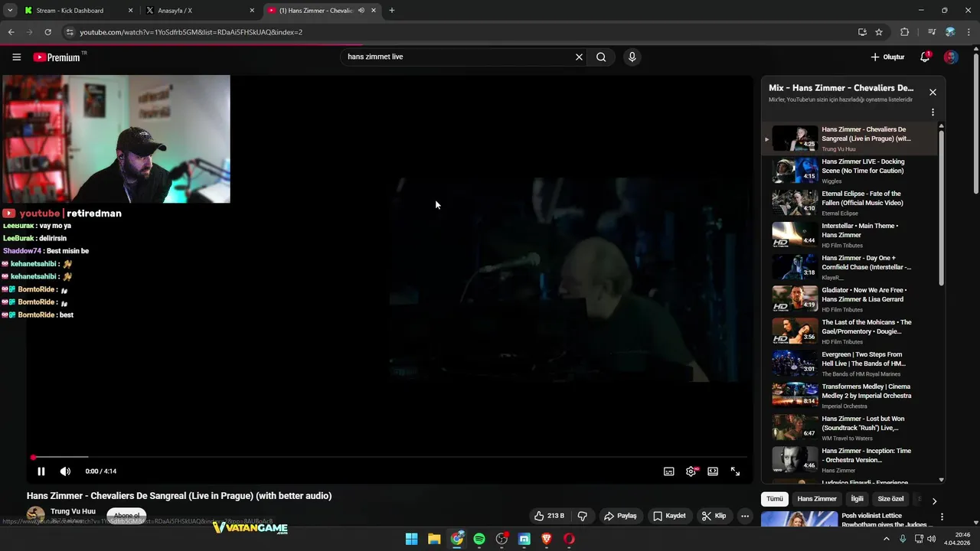Open more actions ellipsis under video
Viewport: 980px width, 551px height.
point(745,516)
